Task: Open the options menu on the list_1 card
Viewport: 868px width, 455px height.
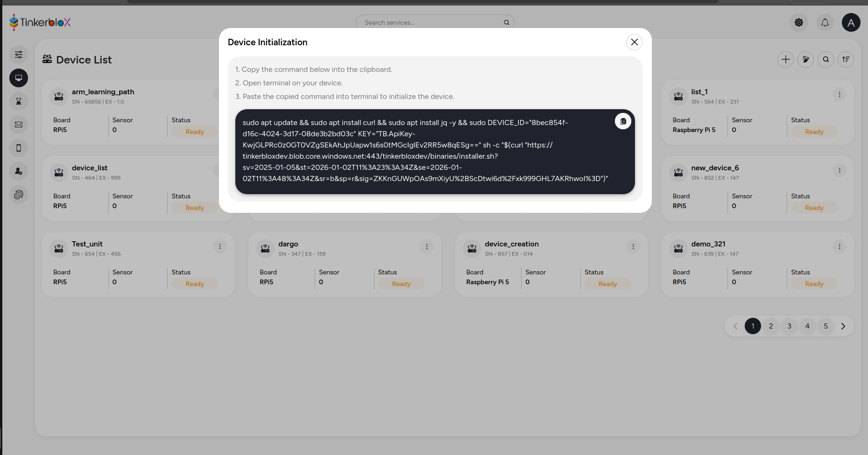Action: (840, 94)
